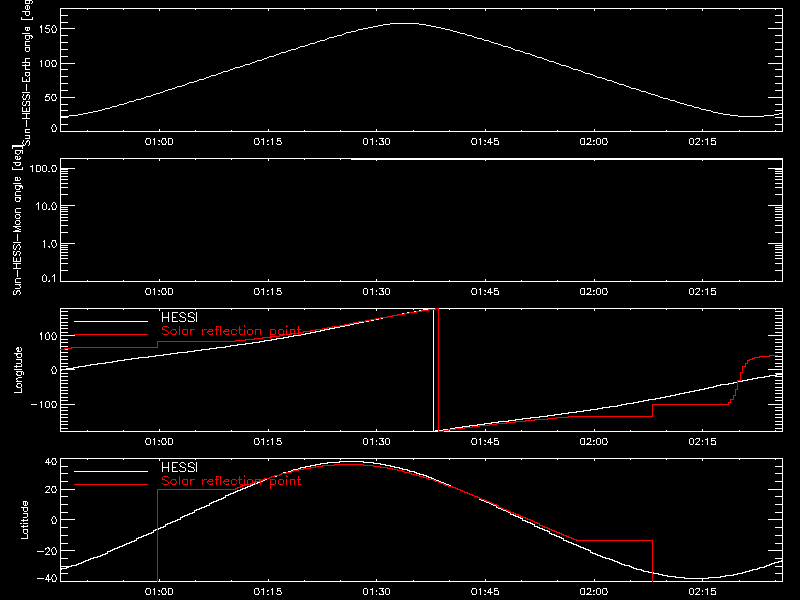Click 02:00 label of the Latitude plot

(x=594, y=592)
